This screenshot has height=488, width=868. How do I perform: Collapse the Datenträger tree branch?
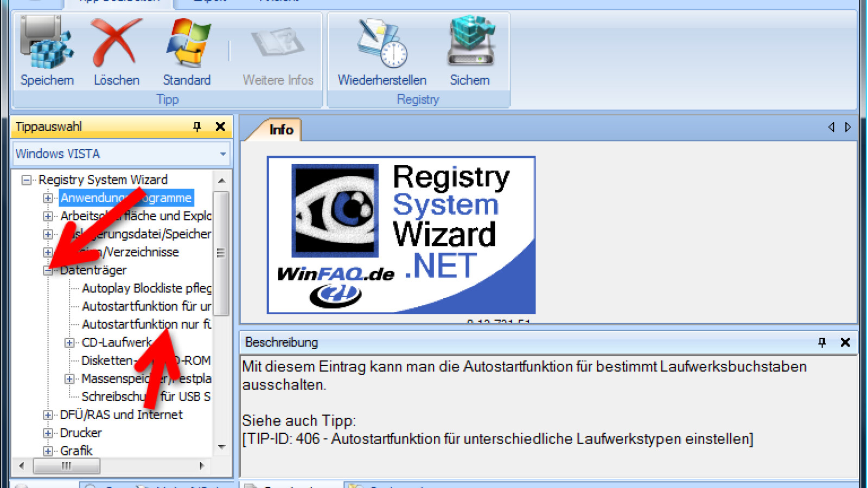click(49, 270)
